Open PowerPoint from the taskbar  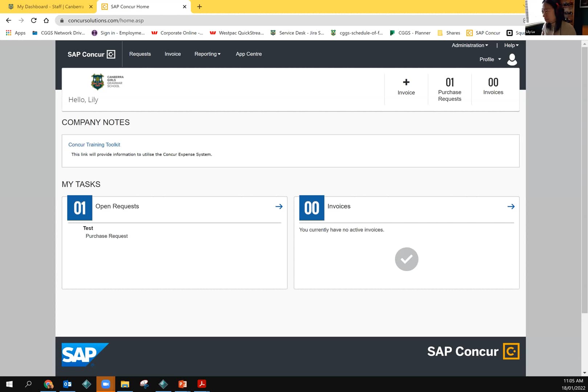(182, 384)
